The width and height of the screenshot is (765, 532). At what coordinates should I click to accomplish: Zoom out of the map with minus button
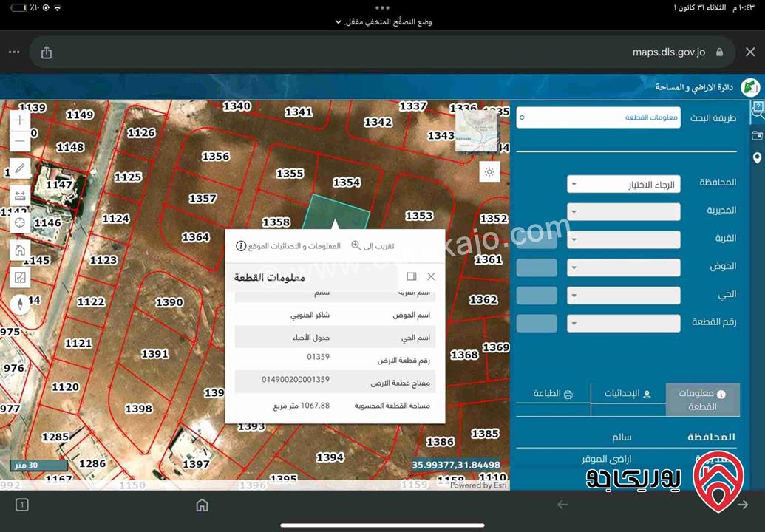(x=20, y=141)
